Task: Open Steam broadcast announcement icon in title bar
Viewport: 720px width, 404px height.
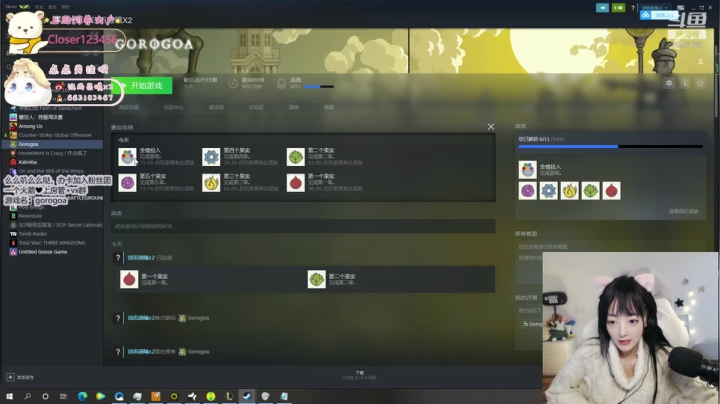Action: [x=602, y=8]
